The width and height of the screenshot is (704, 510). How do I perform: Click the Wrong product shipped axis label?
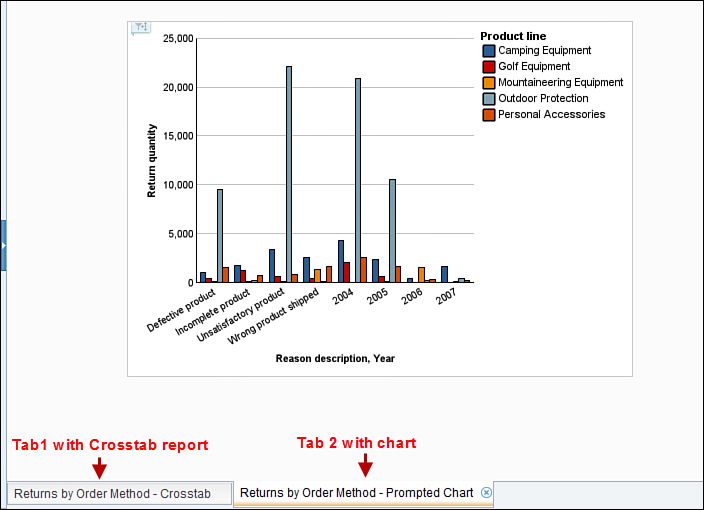click(x=273, y=316)
